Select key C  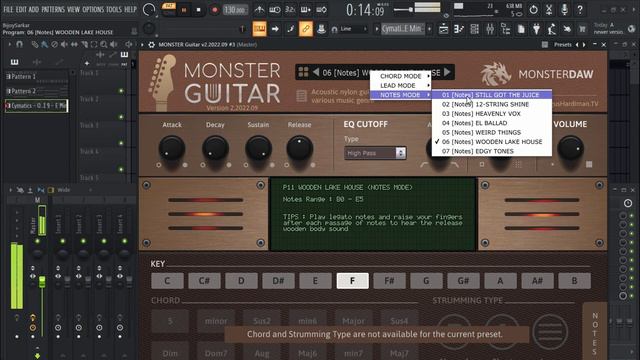167,281
